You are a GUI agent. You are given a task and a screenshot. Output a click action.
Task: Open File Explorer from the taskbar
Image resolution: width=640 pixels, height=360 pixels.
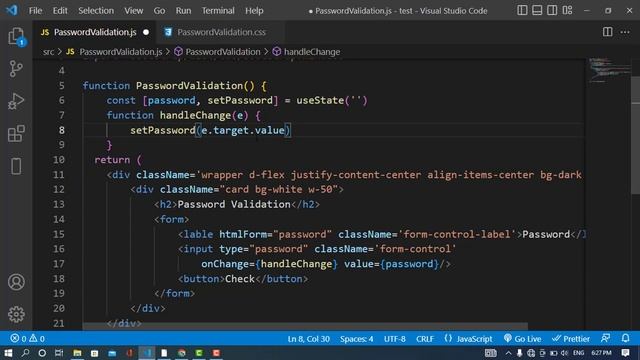(x=77, y=353)
